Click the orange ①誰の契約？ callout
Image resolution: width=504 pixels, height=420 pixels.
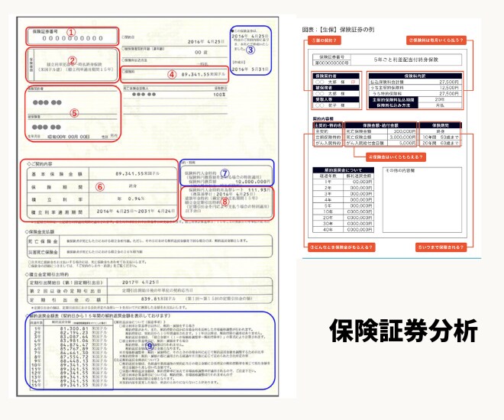click(x=324, y=40)
